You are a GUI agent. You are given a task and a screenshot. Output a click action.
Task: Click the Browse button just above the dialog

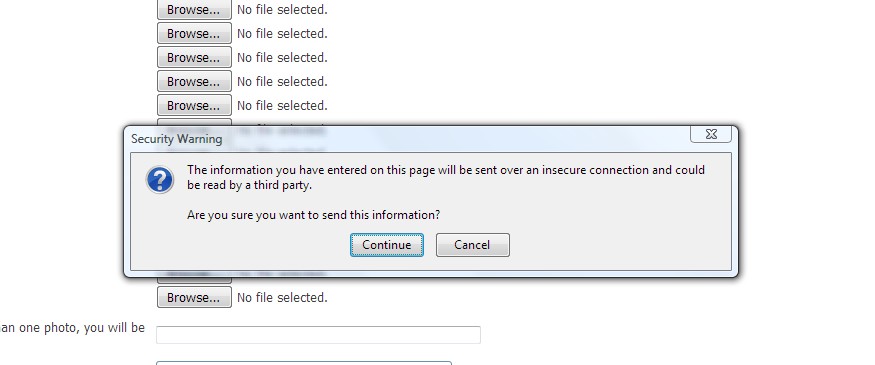pyautogui.click(x=194, y=105)
